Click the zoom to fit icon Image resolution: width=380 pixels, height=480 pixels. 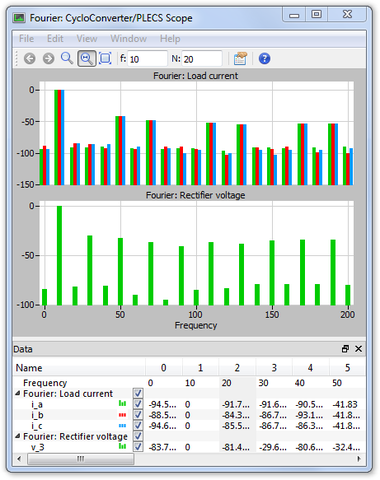tap(105, 59)
